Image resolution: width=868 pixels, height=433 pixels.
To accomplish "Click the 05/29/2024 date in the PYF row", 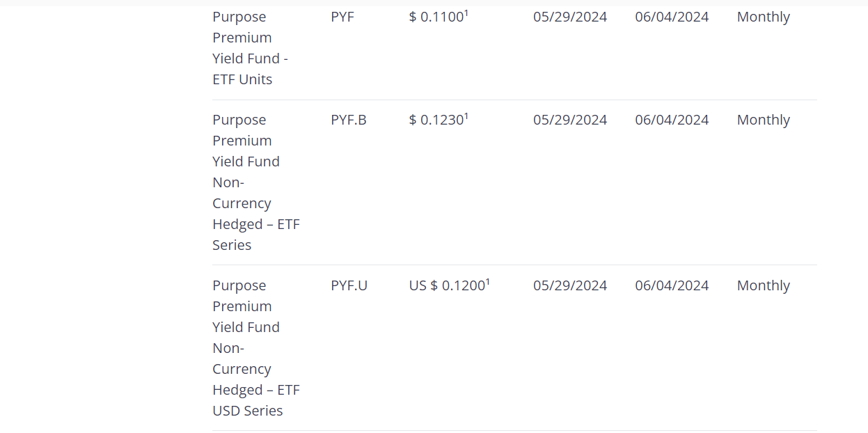I will pyautogui.click(x=570, y=17).
